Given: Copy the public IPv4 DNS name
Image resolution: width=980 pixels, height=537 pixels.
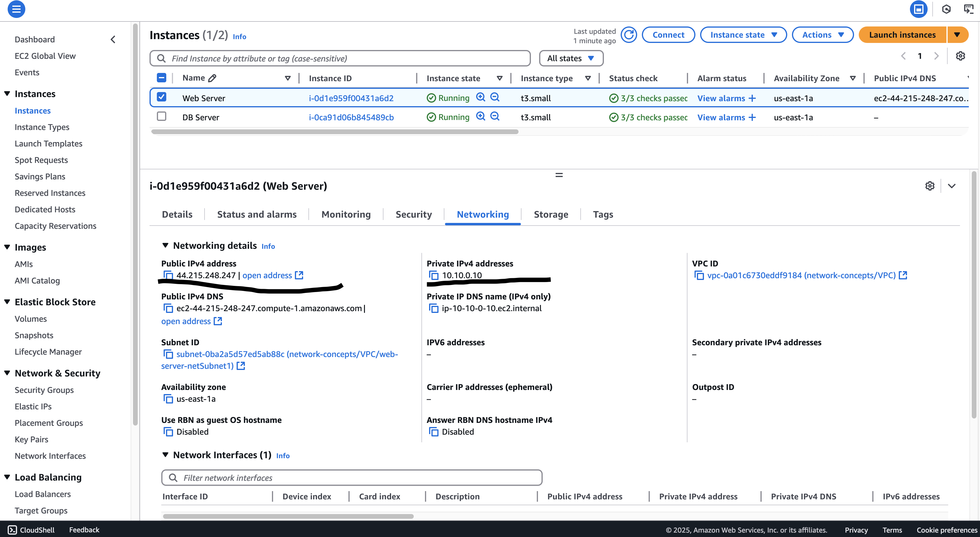Looking at the screenshot, I should pos(168,308).
